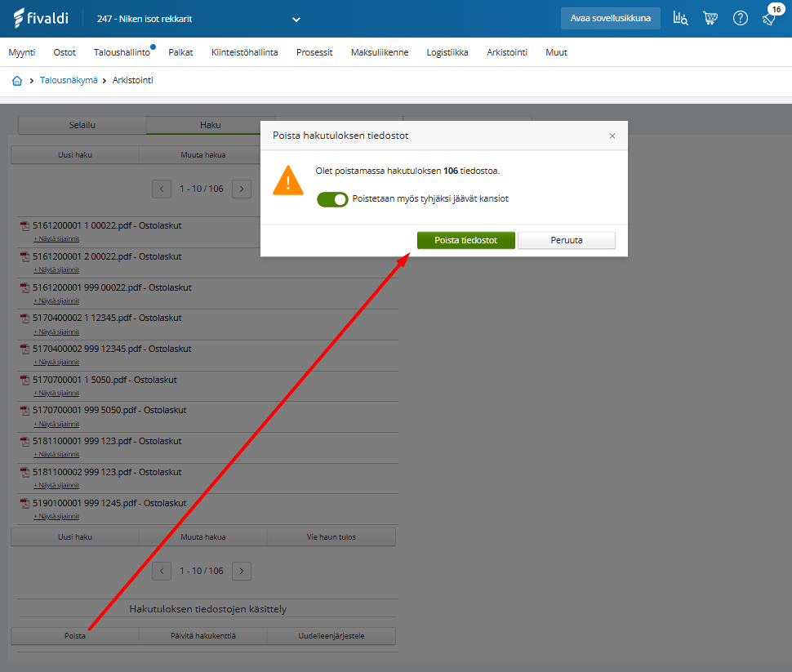Click the Poista button under file handling

tap(75, 636)
